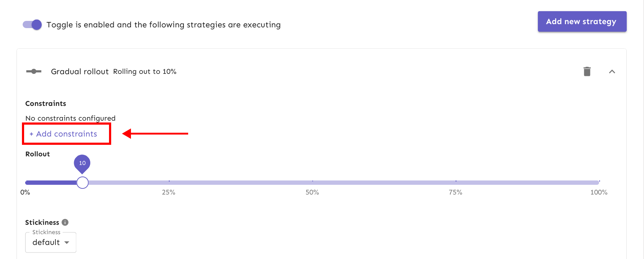
Task: Click the 100% label under the slider
Action: [599, 192]
